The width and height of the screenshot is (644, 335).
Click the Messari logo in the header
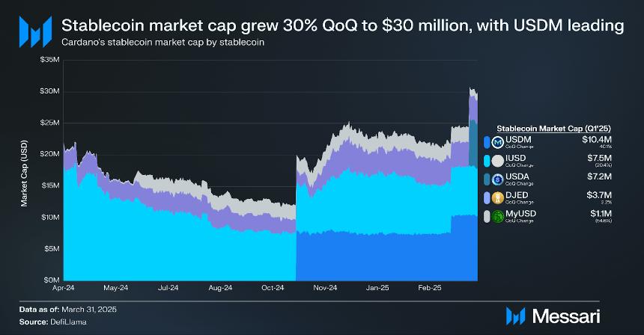pos(31,31)
